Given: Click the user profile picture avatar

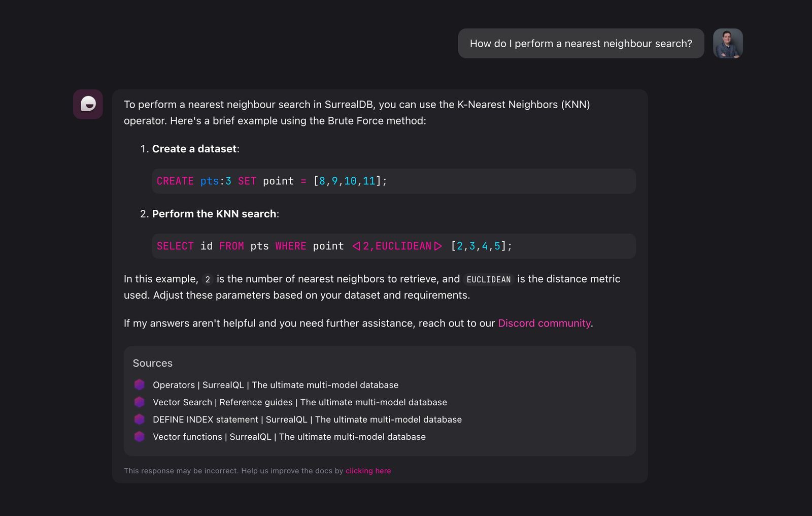Looking at the screenshot, I should coord(728,44).
